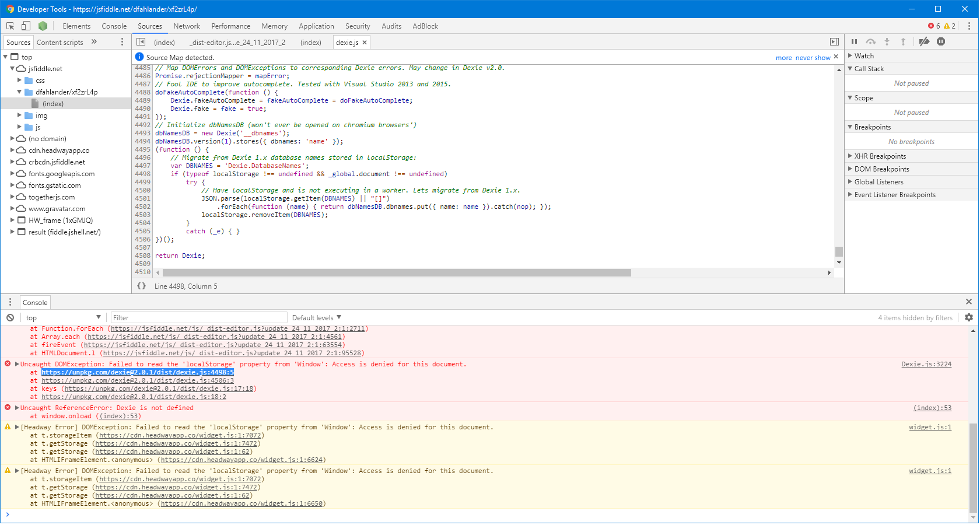Click the 'never show' link
This screenshot has height=525, width=980.
813,58
